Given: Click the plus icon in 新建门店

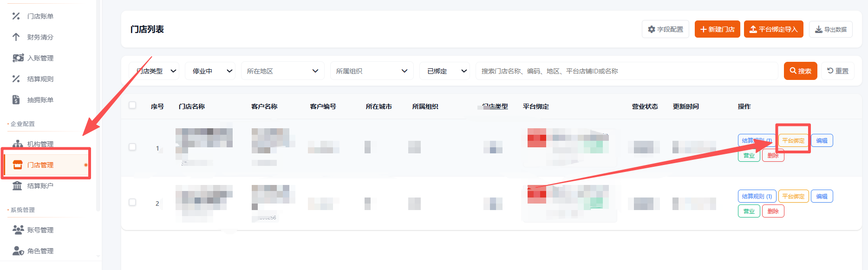Looking at the screenshot, I should (704, 29).
